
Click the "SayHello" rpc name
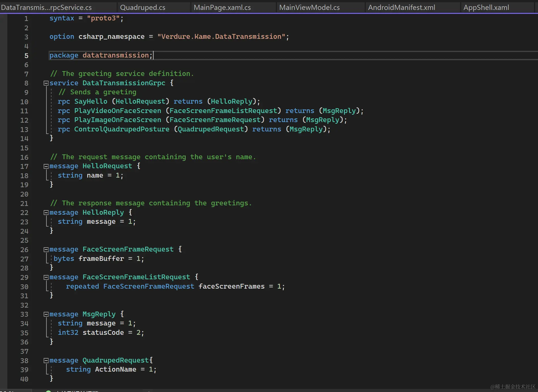pyautogui.click(x=91, y=101)
